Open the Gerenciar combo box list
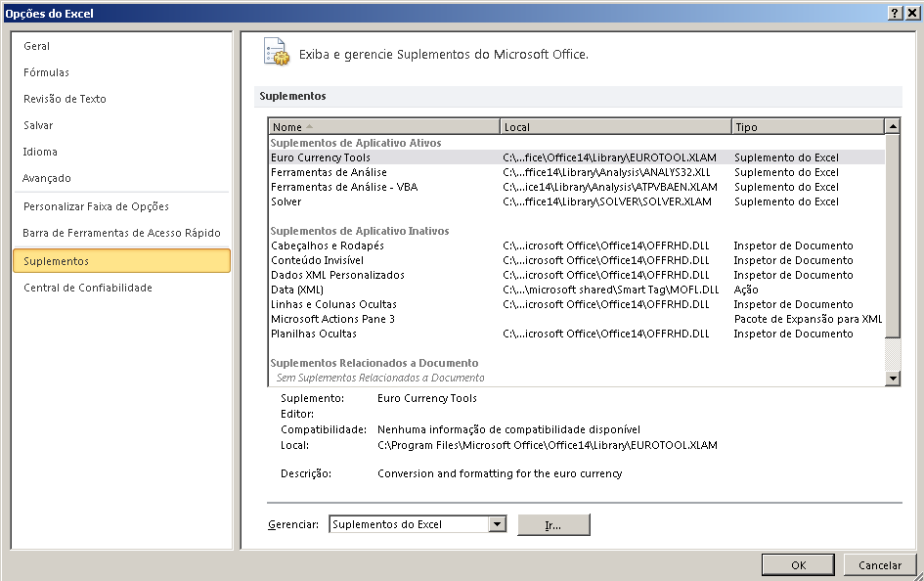This screenshot has height=581, width=924. point(498,524)
